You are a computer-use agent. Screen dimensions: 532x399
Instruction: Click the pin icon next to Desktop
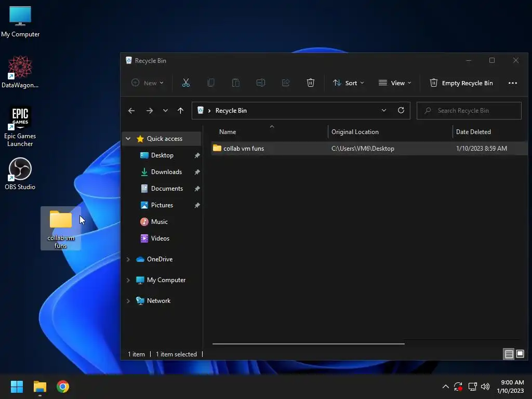pos(197,155)
